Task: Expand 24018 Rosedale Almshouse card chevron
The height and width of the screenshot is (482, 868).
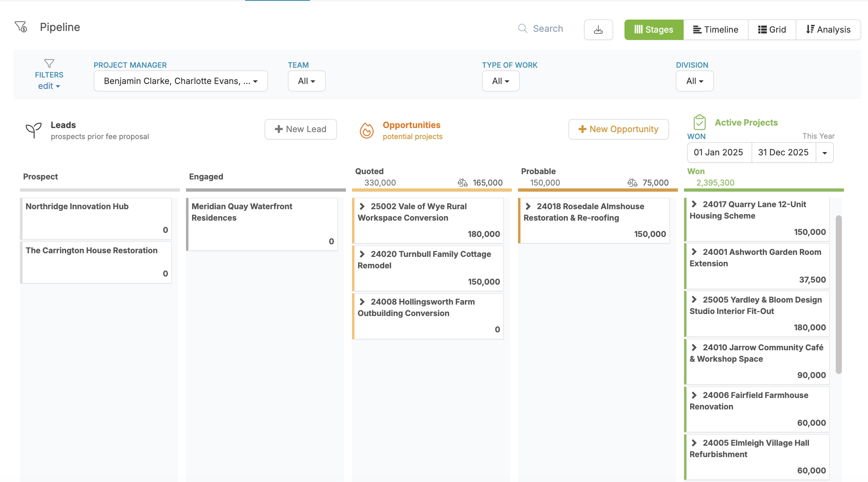Action: click(x=528, y=206)
